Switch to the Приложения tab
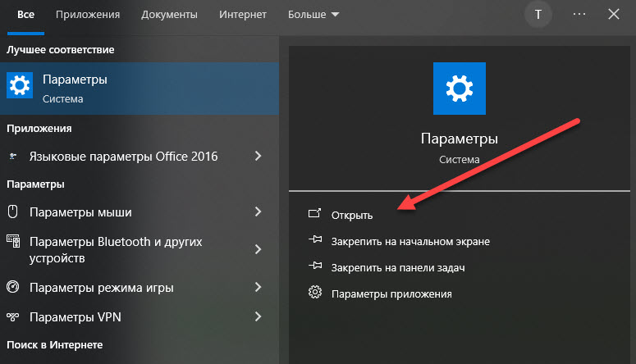636x364 pixels. [88, 15]
